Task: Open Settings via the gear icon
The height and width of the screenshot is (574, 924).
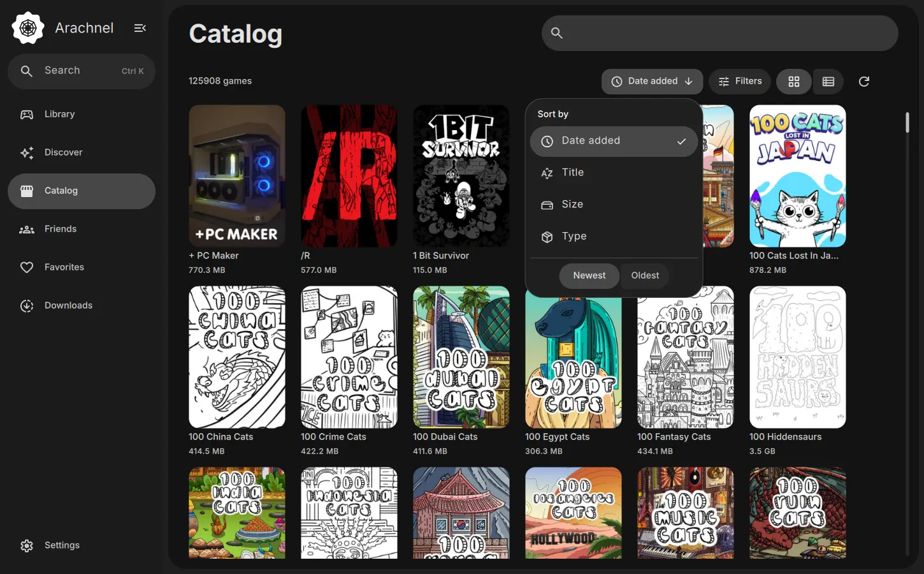Action: tap(27, 545)
